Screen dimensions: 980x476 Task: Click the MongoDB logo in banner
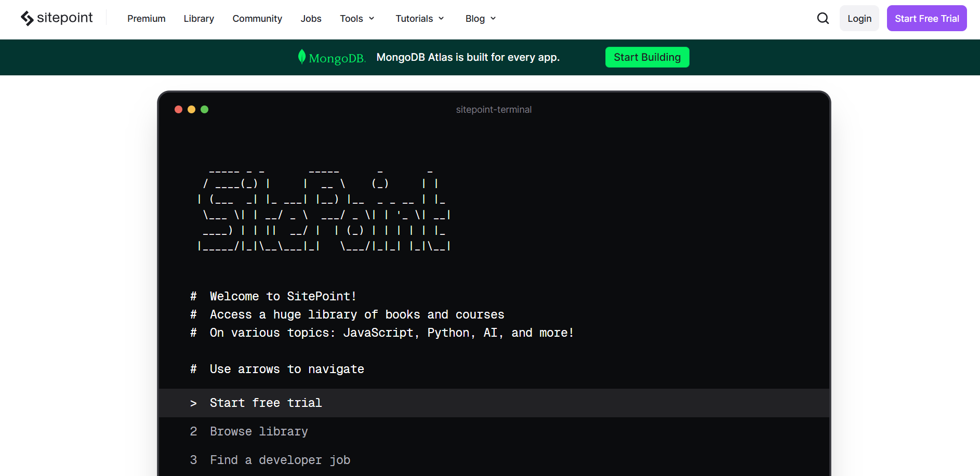(332, 57)
